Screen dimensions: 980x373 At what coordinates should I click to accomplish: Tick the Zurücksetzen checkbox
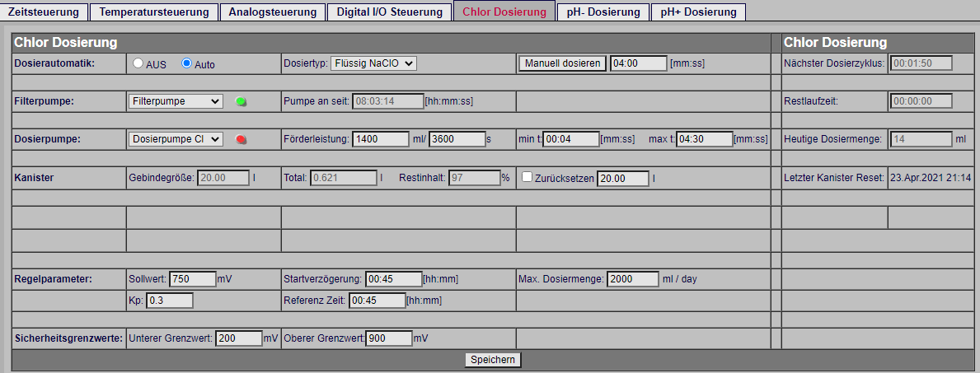(x=527, y=177)
